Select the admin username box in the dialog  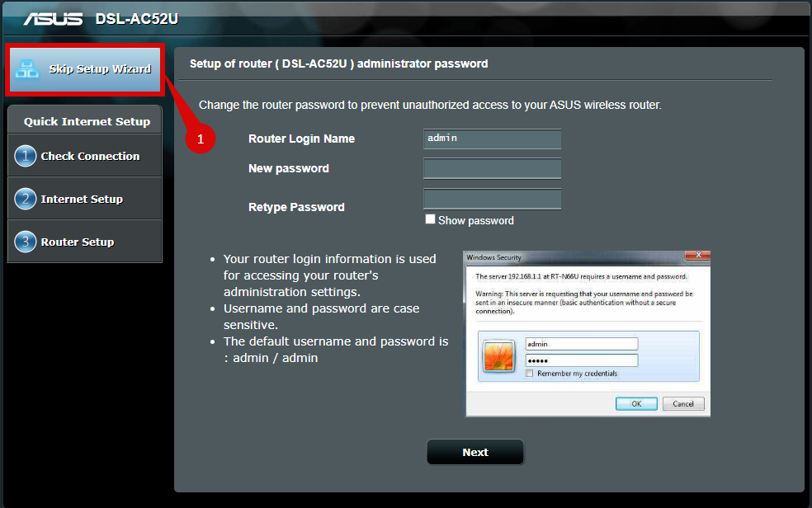click(581, 344)
